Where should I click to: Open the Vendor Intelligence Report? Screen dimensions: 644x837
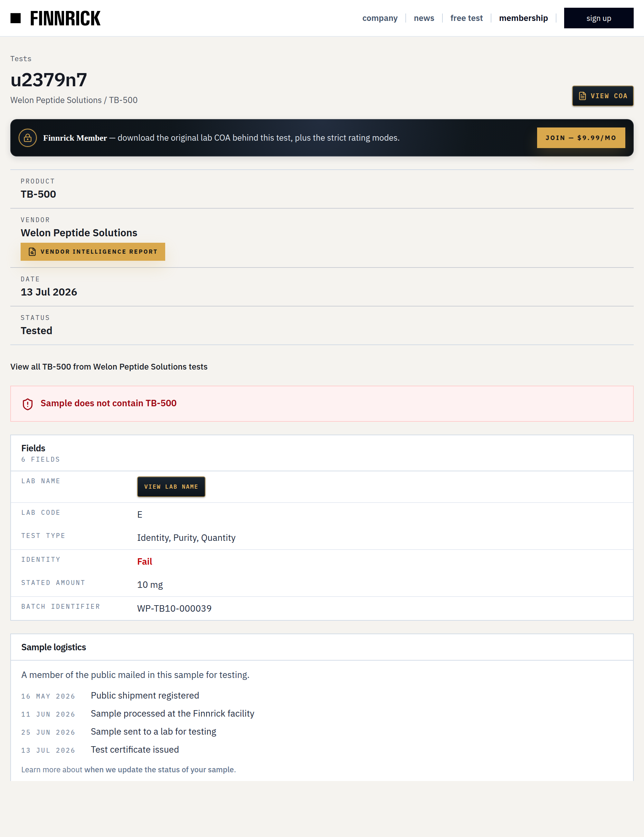pos(93,251)
